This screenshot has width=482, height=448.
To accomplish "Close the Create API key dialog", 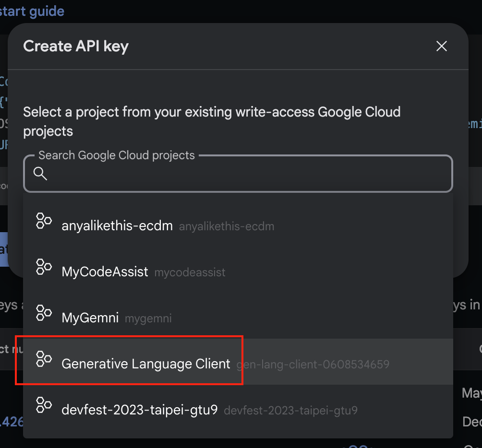I will (441, 46).
